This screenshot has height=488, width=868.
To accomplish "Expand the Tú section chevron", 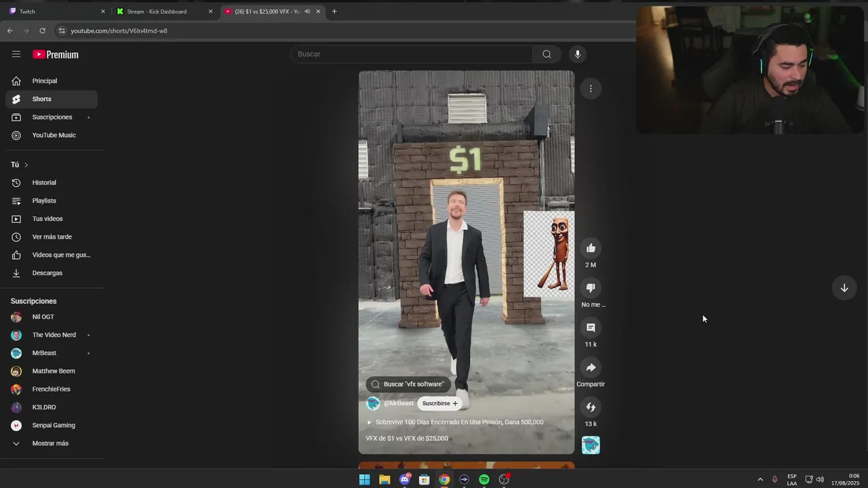I will tap(26, 165).
